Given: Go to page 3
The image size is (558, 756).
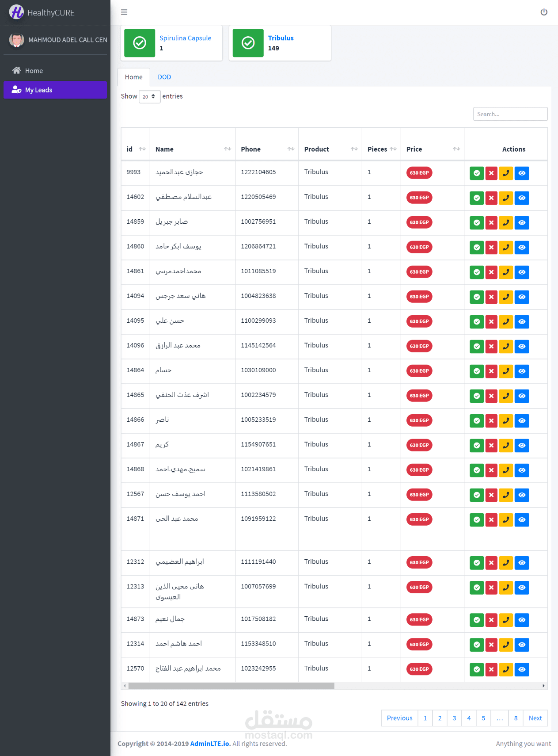Looking at the screenshot, I should point(454,718).
